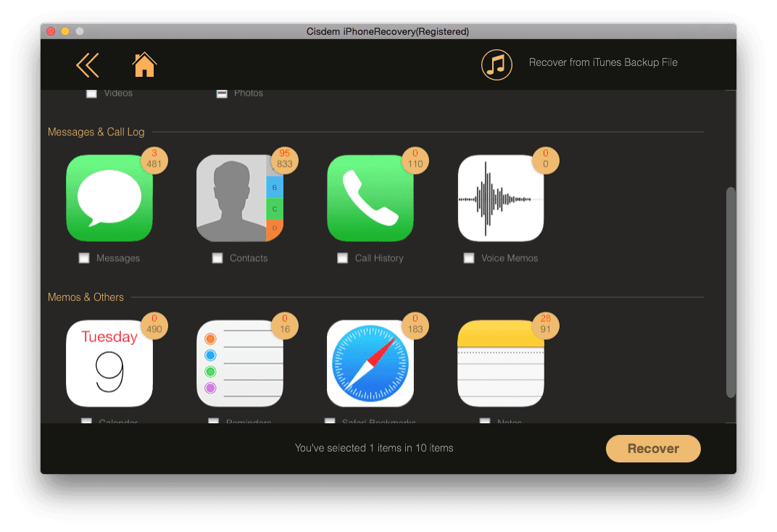Click the Messages count badge 3/481
The width and height of the screenshot is (777, 532).
154,160
